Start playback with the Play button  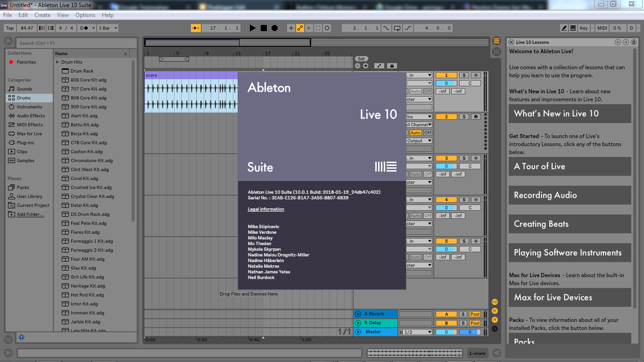click(253, 28)
